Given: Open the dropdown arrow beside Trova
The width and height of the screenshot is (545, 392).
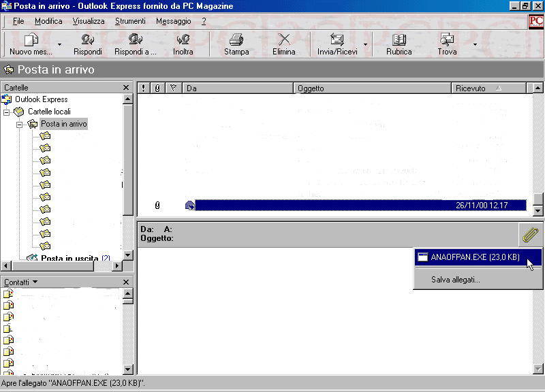Looking at the screenshot, I should [x=475, y=44].
